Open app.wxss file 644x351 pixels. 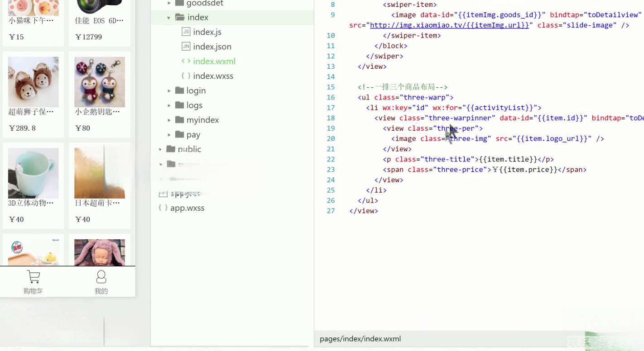[x=187, y=208]
